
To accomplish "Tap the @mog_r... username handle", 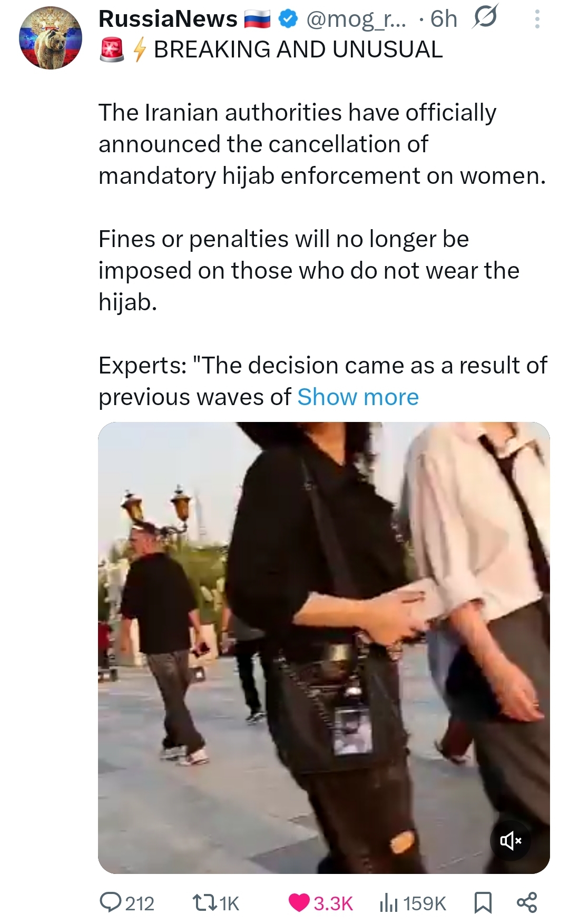I will [356, 19].
